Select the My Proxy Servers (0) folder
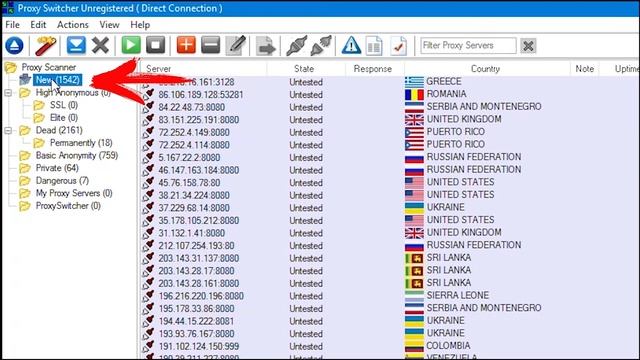The image size is (640, 360). point(74,193)
